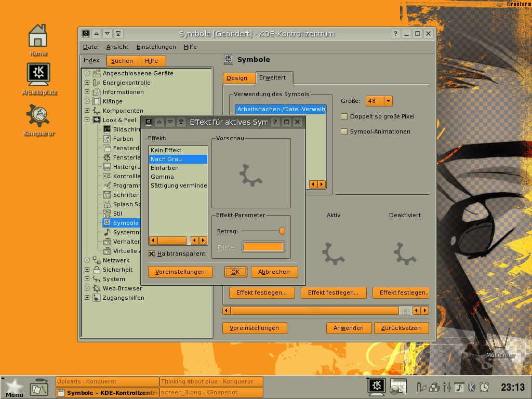Click Abbrechen in effect dialog
This screenshot has height=399, width=532.
coord(274,272)
